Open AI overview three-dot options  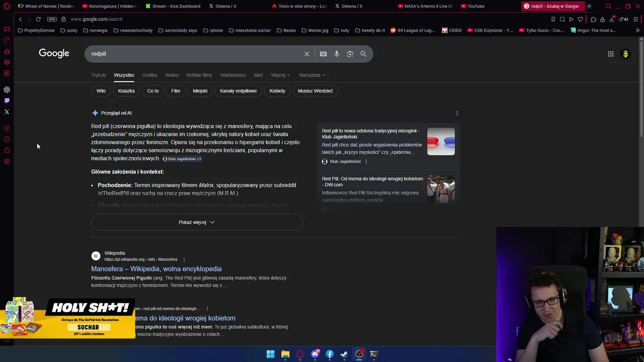(x=457, y=113)
